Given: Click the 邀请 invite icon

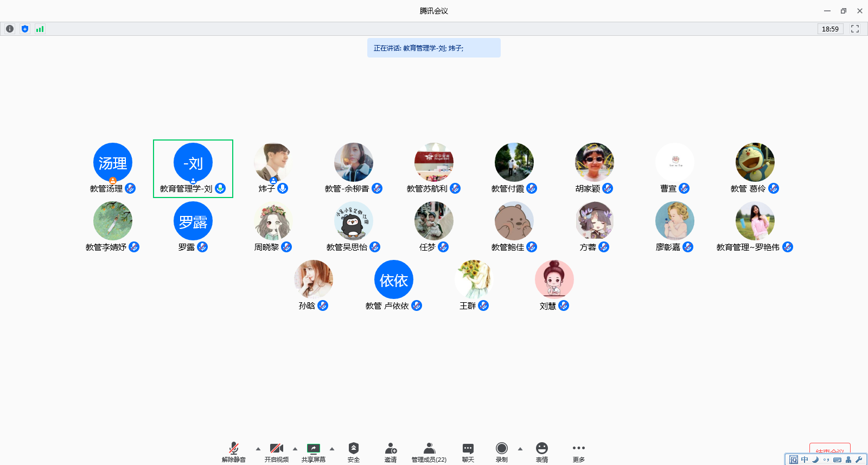Looking at the screenshot, I should tap(391, 451).
